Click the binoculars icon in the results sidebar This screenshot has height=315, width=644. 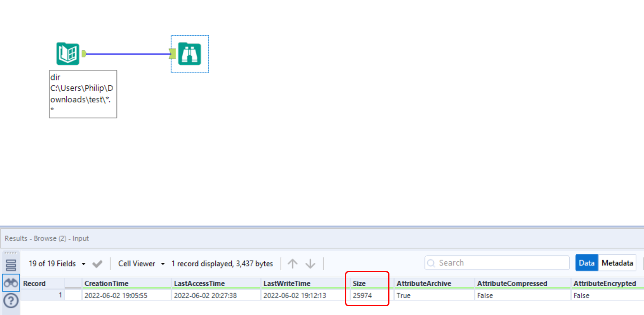[11, 283]
